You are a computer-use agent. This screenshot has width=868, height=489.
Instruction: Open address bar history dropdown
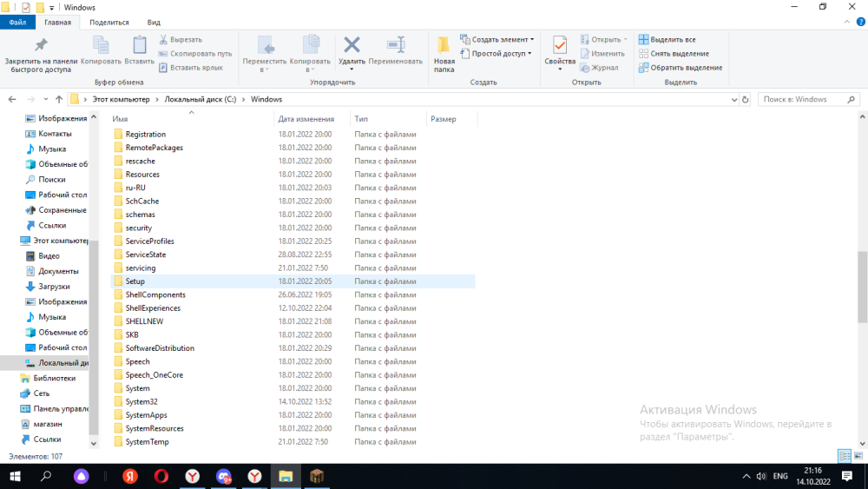point(734,100)
